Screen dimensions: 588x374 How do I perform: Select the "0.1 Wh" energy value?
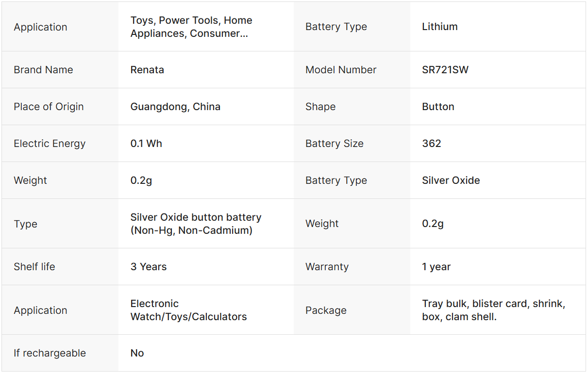(146, 144)
